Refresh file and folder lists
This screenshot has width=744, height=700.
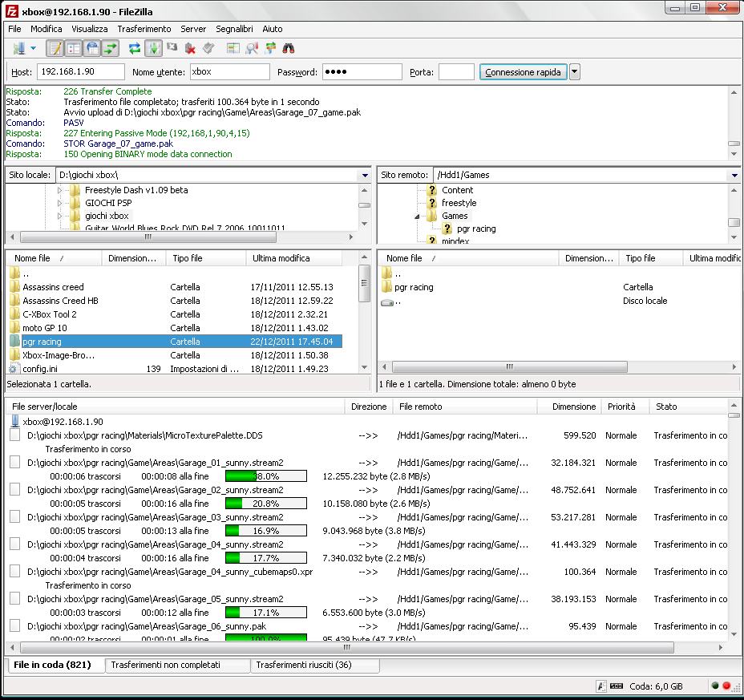pos(135,48)
